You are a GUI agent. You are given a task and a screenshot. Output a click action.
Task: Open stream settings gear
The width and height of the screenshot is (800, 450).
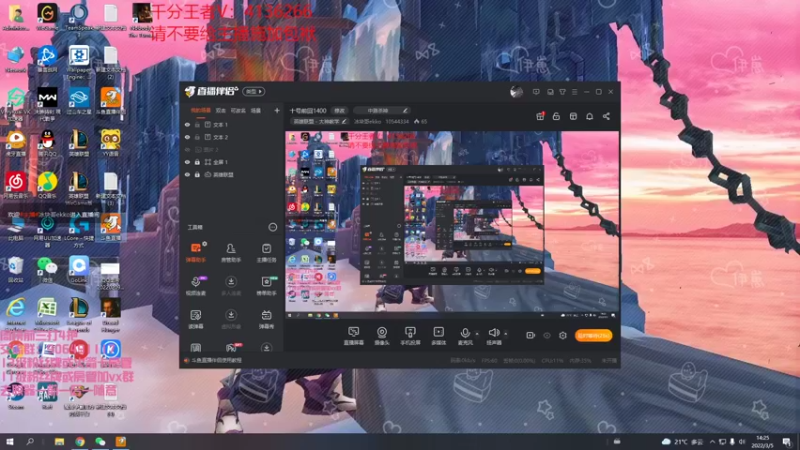click(563, 335)
